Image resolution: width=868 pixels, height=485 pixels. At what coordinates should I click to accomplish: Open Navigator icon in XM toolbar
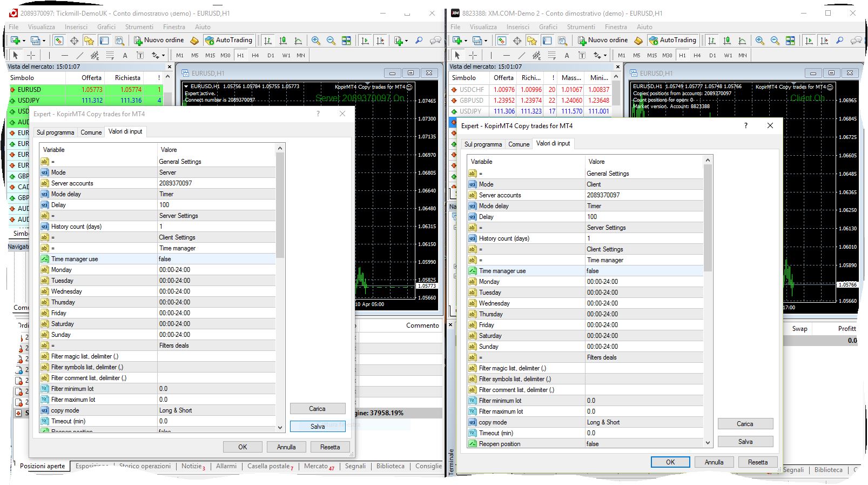coord(532,41)
